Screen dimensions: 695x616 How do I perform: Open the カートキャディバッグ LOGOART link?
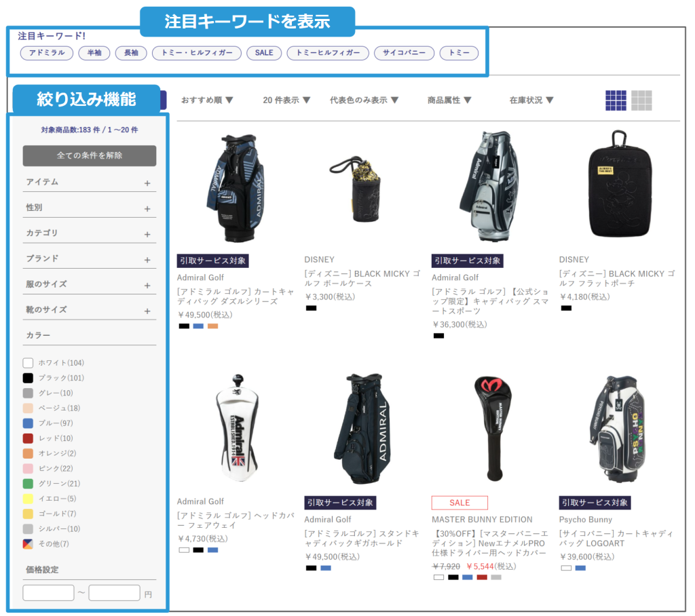616,539
